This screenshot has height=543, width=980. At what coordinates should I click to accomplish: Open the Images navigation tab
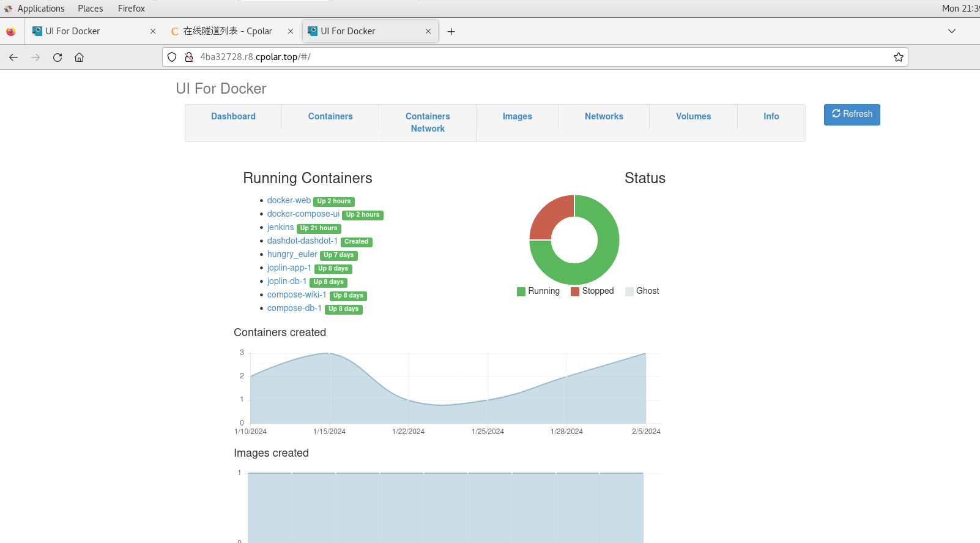(x=518, y=116)
